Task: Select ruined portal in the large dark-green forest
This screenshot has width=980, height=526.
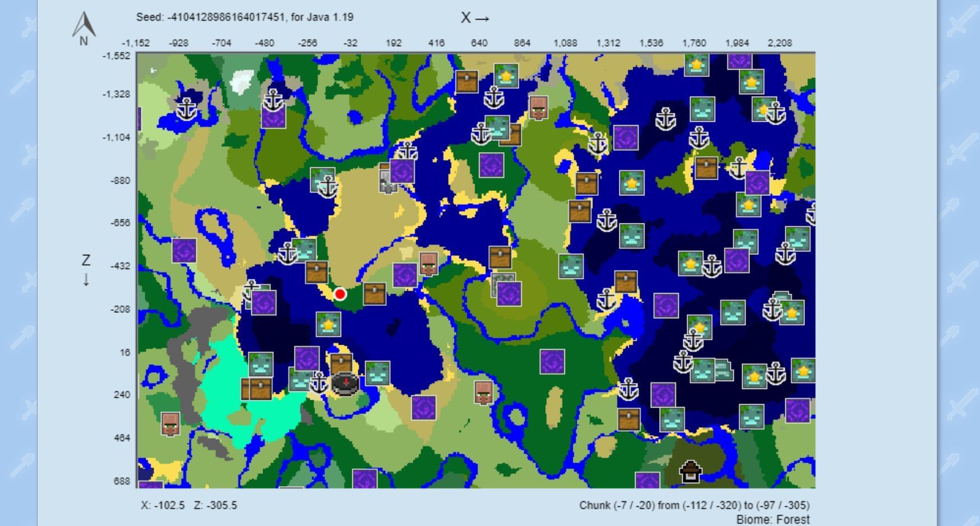Action: coord(552,362)
